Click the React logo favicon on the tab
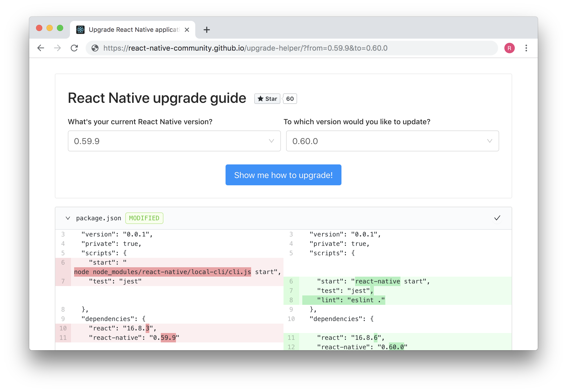Screen dimensions: 567x392 [81, 29]
